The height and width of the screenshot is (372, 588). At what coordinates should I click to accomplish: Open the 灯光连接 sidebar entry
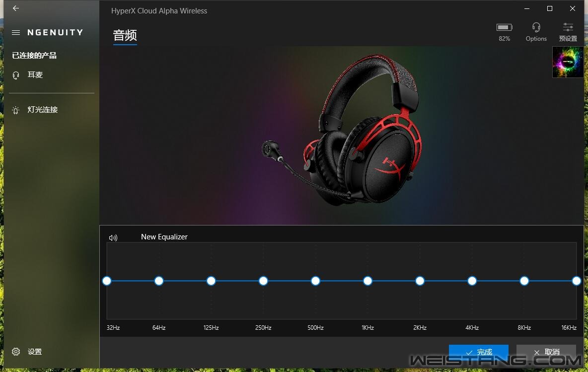(43, 109)
